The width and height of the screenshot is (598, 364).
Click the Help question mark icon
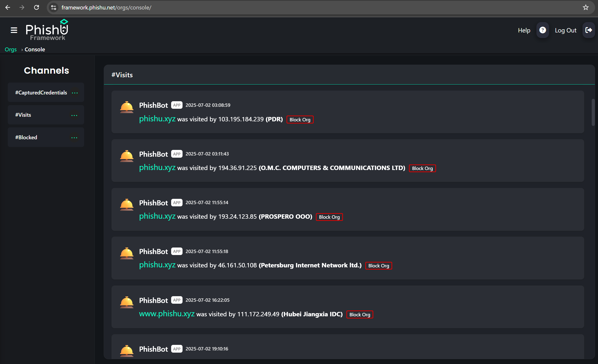(x=542, y=30)
